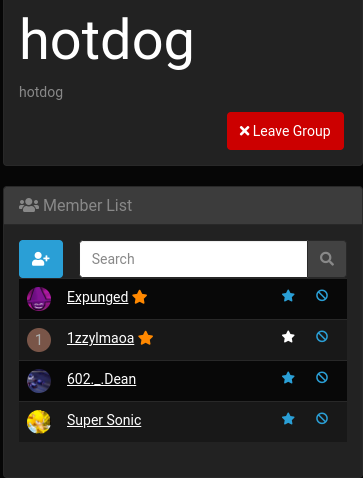Screen dimensions: 363x478
Task: Toggle the white star for 1zzylmaoa
Action: (288, 337)
